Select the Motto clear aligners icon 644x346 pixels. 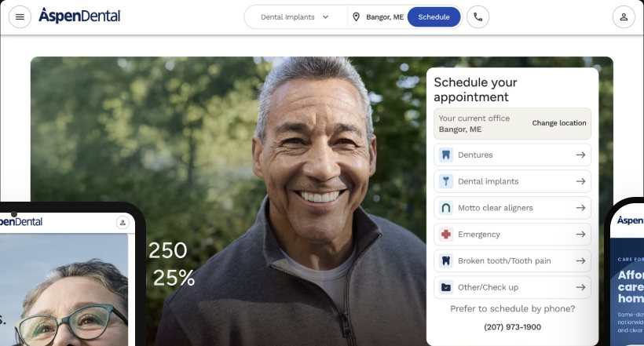[x=445, y=208]
